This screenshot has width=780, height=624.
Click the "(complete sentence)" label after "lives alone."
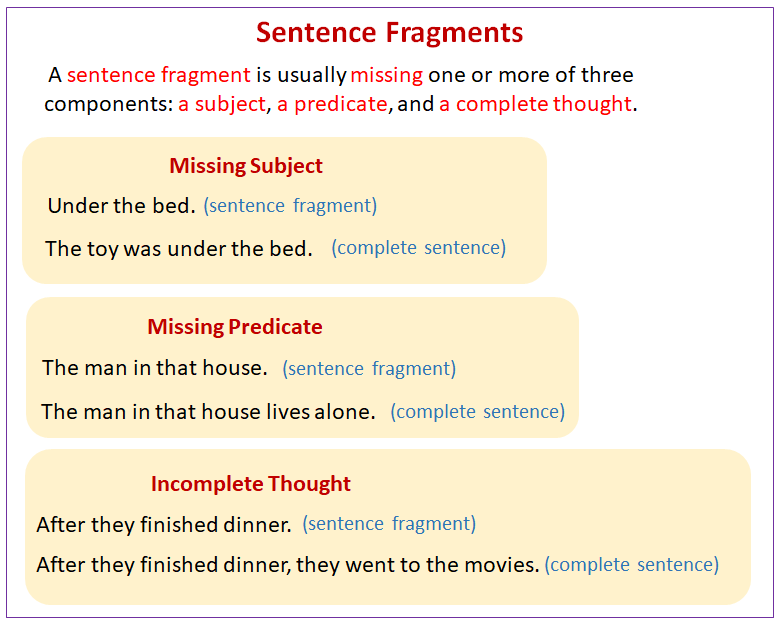tap(478, 411)
